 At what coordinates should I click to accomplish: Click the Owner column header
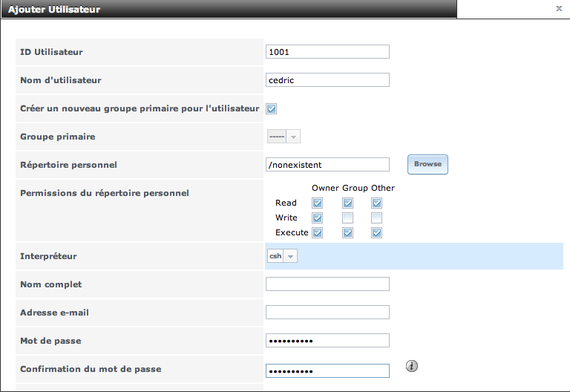pyautogui.click(x=325, y=188)
